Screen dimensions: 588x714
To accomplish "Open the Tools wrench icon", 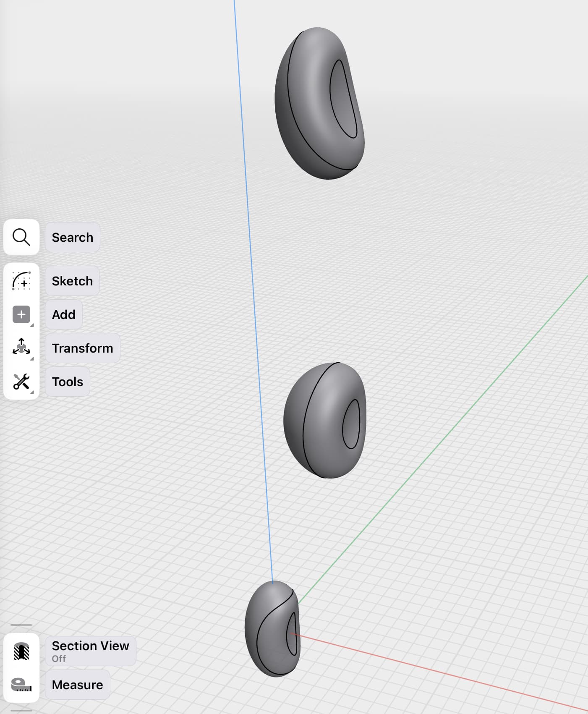I will [x=21, y=382].
